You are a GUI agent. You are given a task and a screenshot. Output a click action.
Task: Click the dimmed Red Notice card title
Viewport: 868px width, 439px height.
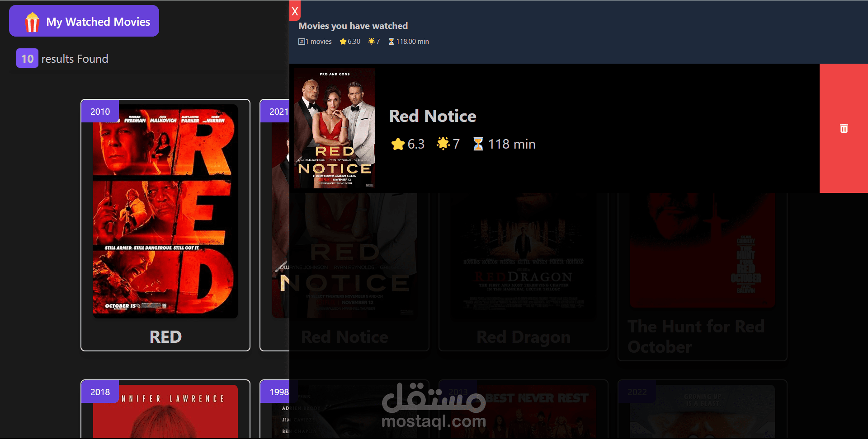coord(344,337)
